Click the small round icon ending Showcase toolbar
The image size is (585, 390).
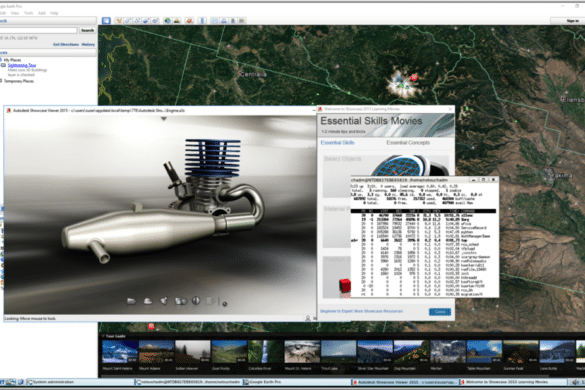click(225, 304)
